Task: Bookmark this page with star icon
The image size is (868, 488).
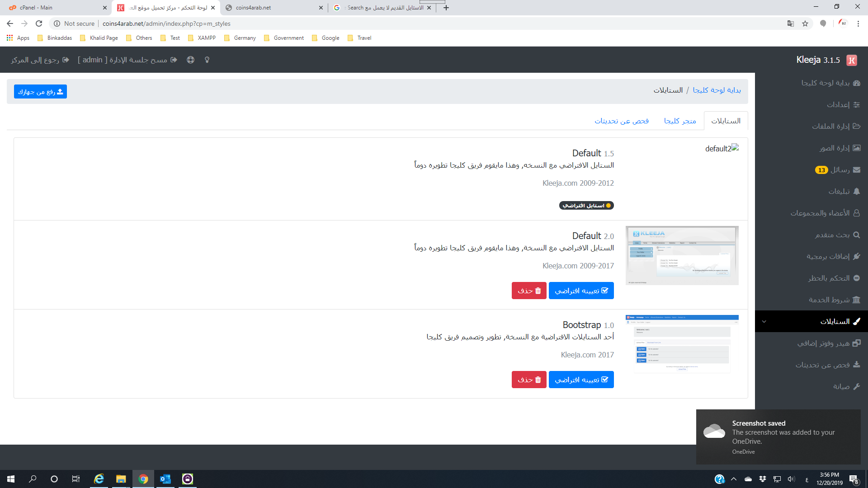Action: [805, 23]
